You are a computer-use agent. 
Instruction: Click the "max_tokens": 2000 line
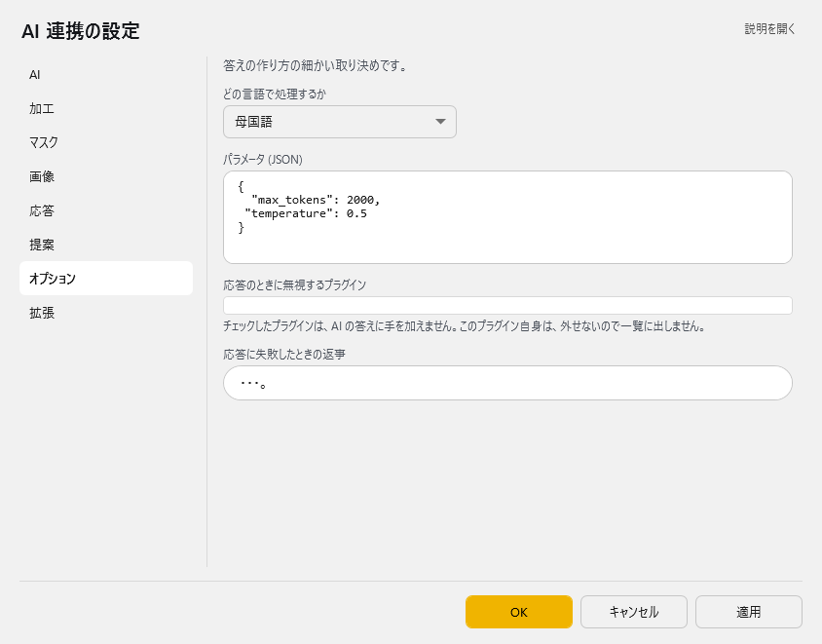coord(315,200)
